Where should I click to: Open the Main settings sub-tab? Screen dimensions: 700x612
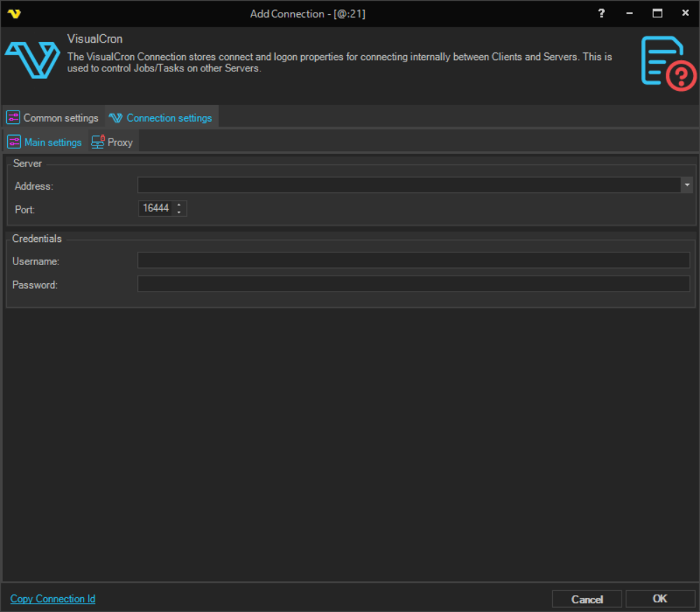[45, 142]
